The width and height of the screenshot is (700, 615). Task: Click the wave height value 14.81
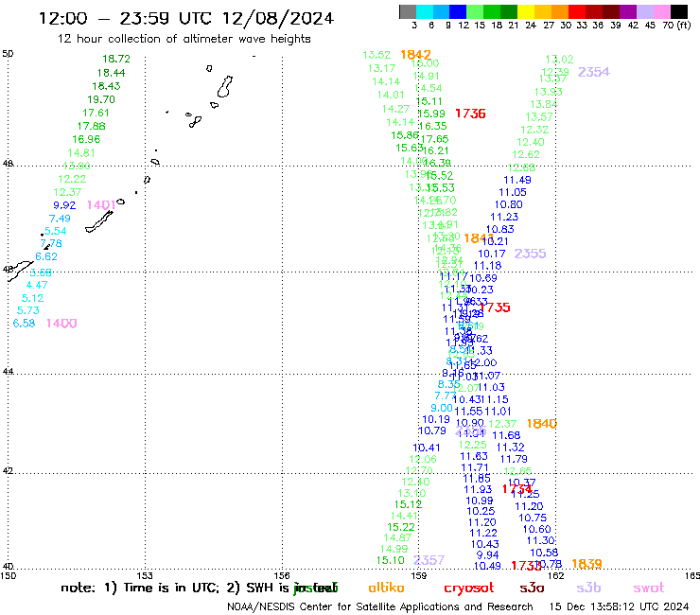(81, 152)
